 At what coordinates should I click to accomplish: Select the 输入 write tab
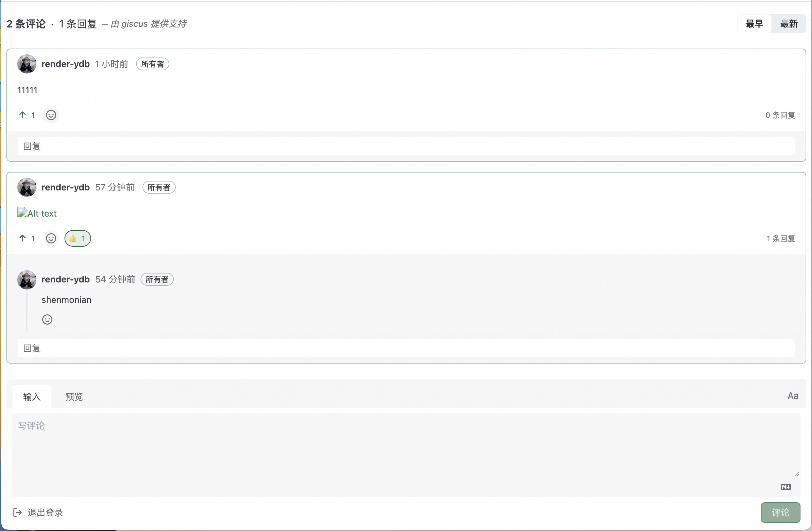pos(32,396)
